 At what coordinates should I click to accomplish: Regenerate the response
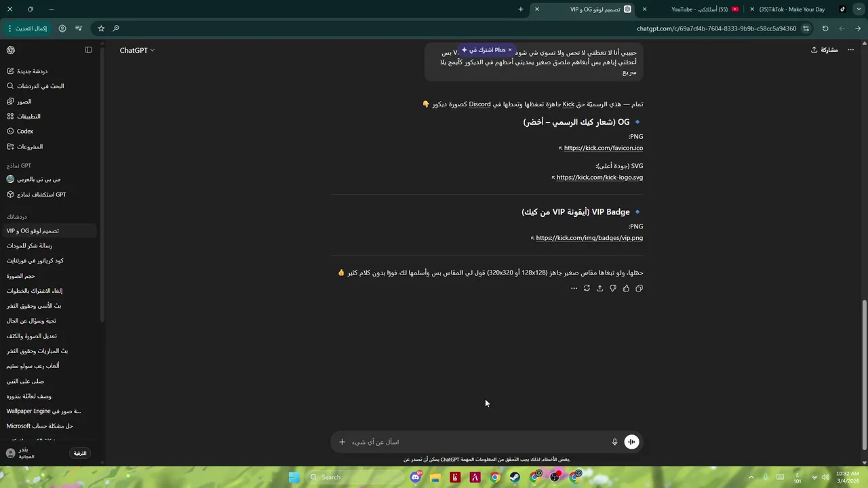587,288
